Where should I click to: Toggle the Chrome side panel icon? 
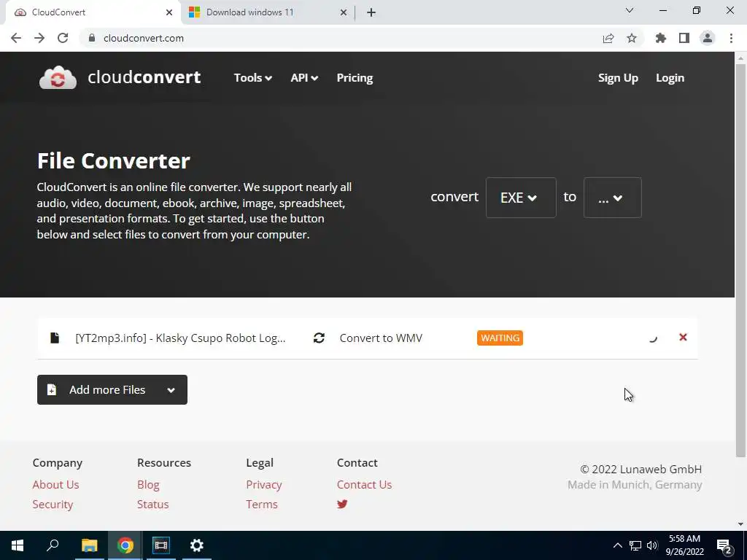684,38
